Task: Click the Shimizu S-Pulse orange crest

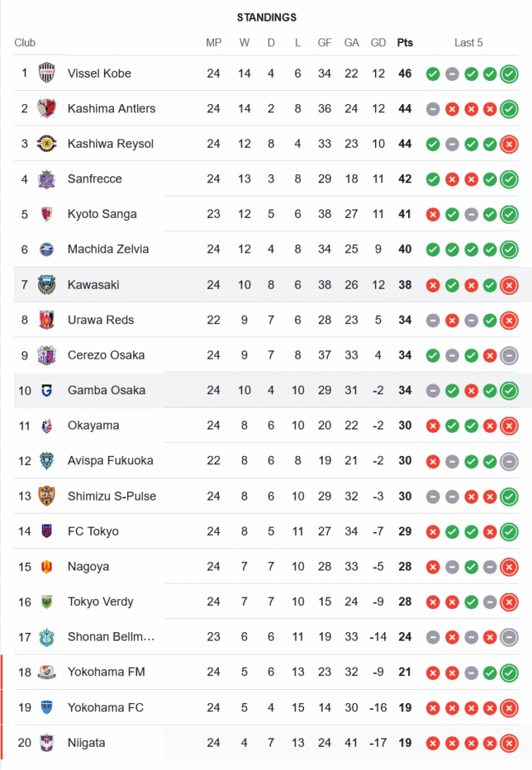Action: click(47, 496)
